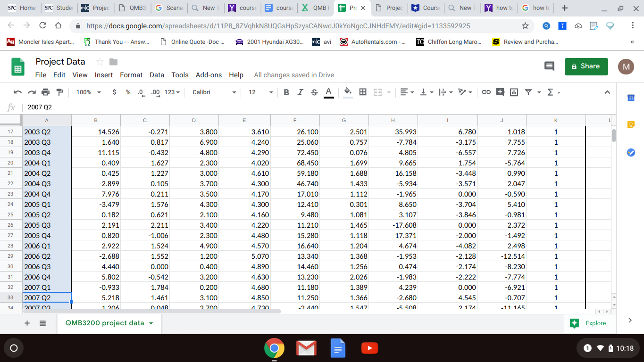Open the text rotation dropdown
The width and height of the screenshot is (644, 362).
click(x=466, y=92)
